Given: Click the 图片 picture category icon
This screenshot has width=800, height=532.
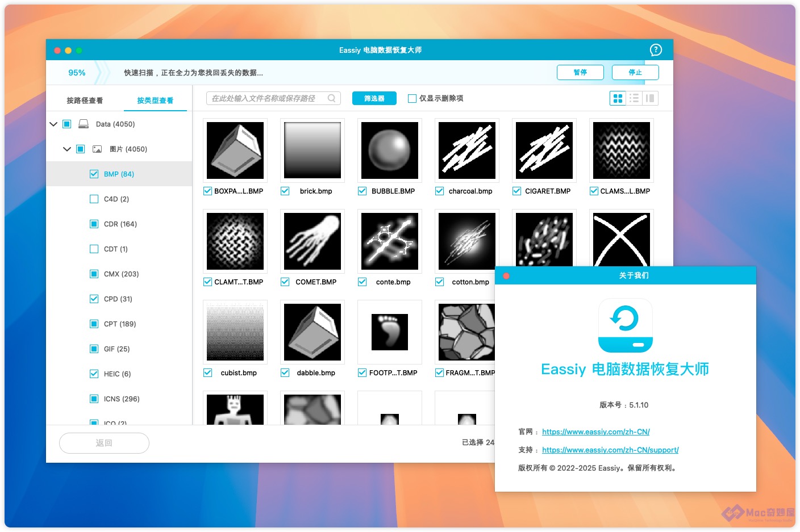Looking at the screenshot, I should click(x=97, y=149).
